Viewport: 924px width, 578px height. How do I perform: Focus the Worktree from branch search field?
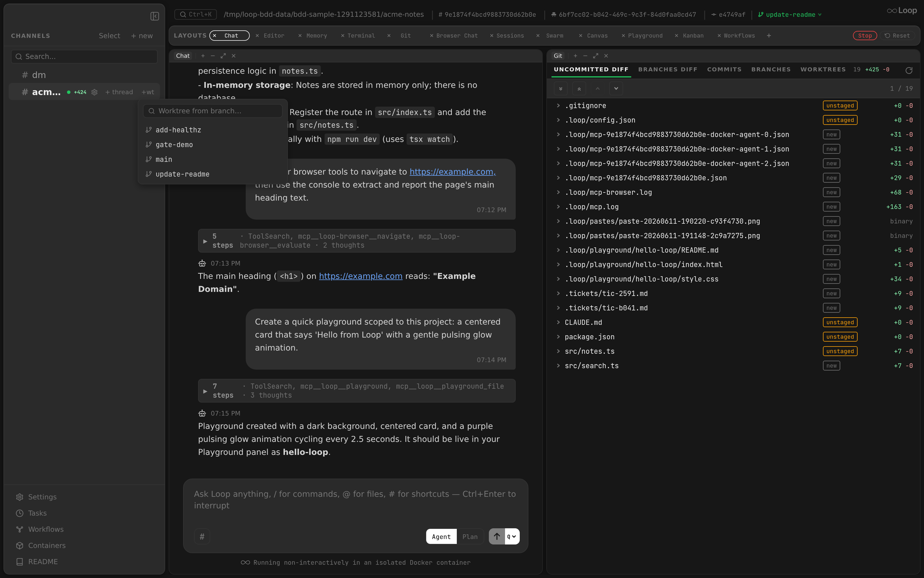click(213, 111)
